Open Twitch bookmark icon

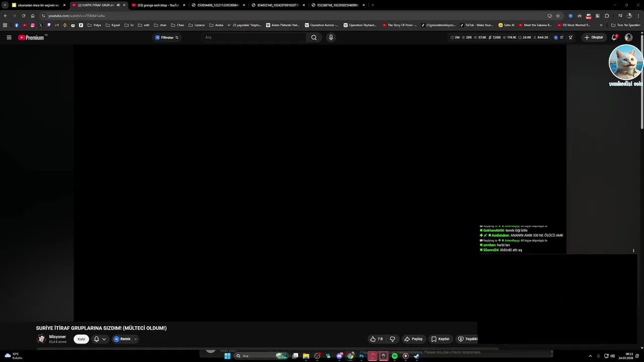tap(49, 25)
